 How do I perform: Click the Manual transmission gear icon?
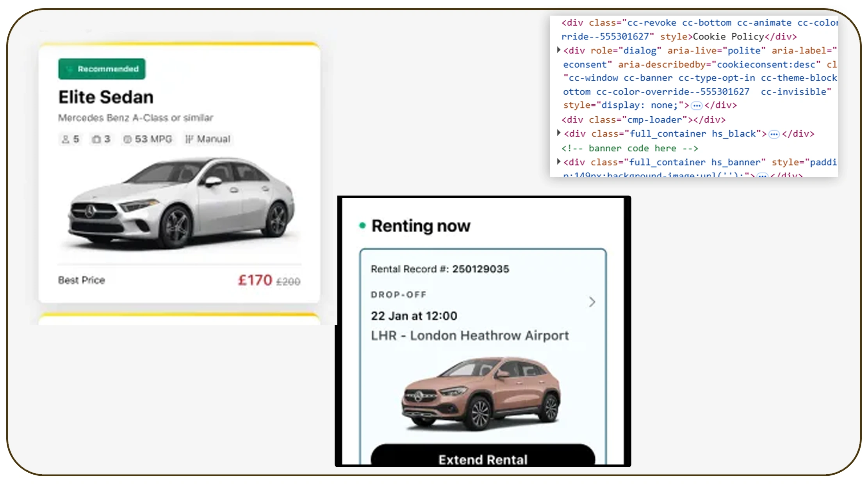point(189,139)
